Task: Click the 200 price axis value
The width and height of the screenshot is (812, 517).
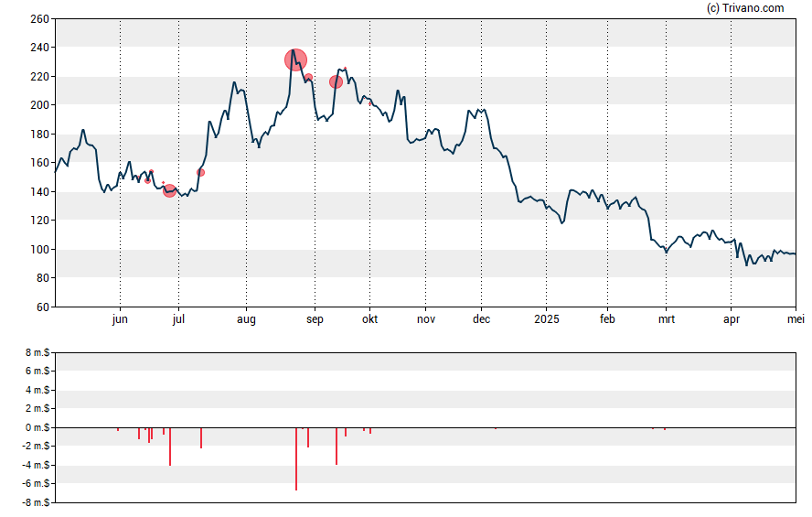Action: (40, 105)
